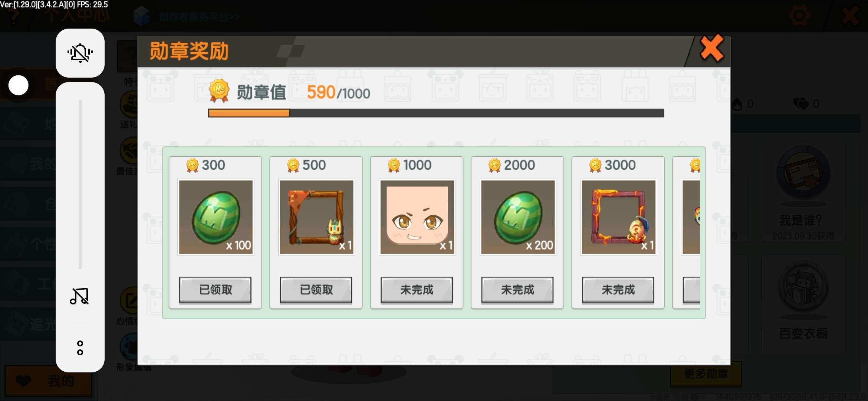Click 未完成 button under the 1000 reward

tap(417, 290)
